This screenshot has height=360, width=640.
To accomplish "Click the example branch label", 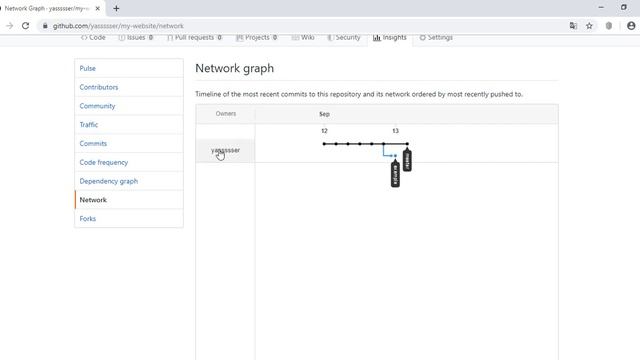I will [x=395, y=173].
